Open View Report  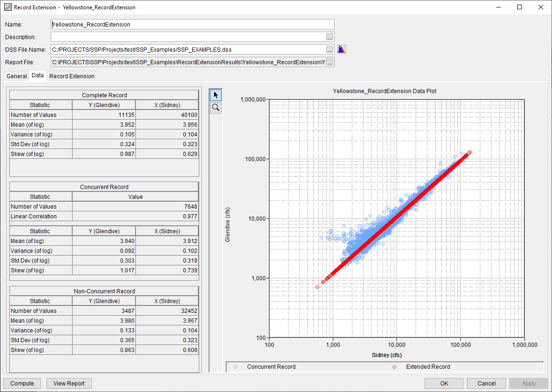(68, 383)
